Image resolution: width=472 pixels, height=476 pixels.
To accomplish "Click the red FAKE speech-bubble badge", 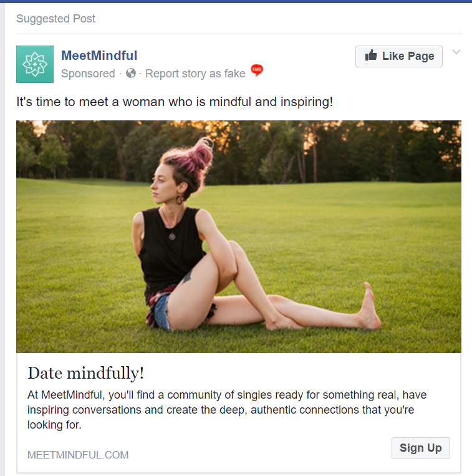I will click(257, 70).
